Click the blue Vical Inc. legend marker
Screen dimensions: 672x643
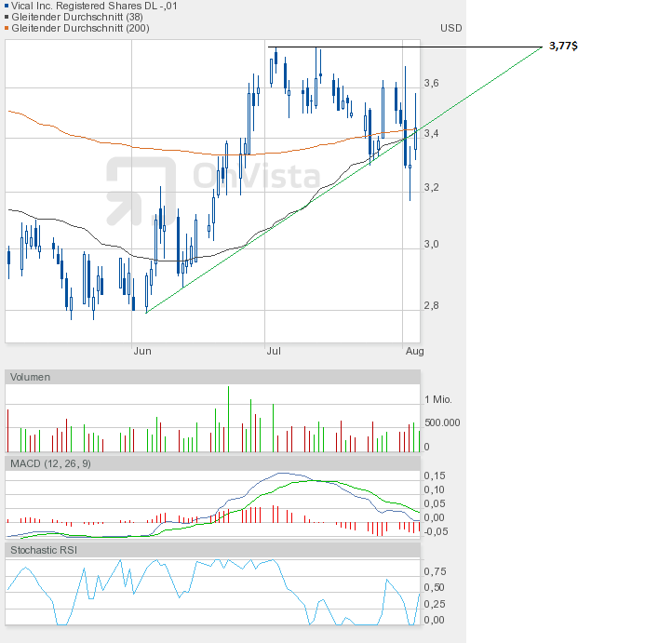7,6
